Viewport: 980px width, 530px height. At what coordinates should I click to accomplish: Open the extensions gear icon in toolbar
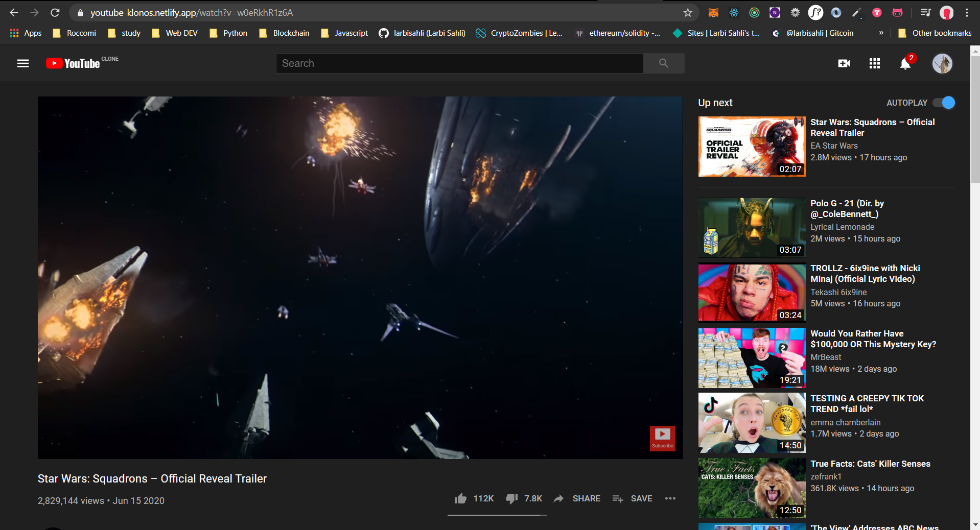[795, 13]
